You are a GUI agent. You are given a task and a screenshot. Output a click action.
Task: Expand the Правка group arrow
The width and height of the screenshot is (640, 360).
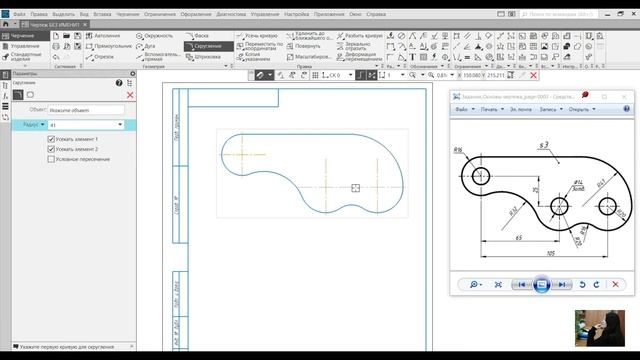tap(376, 66)
